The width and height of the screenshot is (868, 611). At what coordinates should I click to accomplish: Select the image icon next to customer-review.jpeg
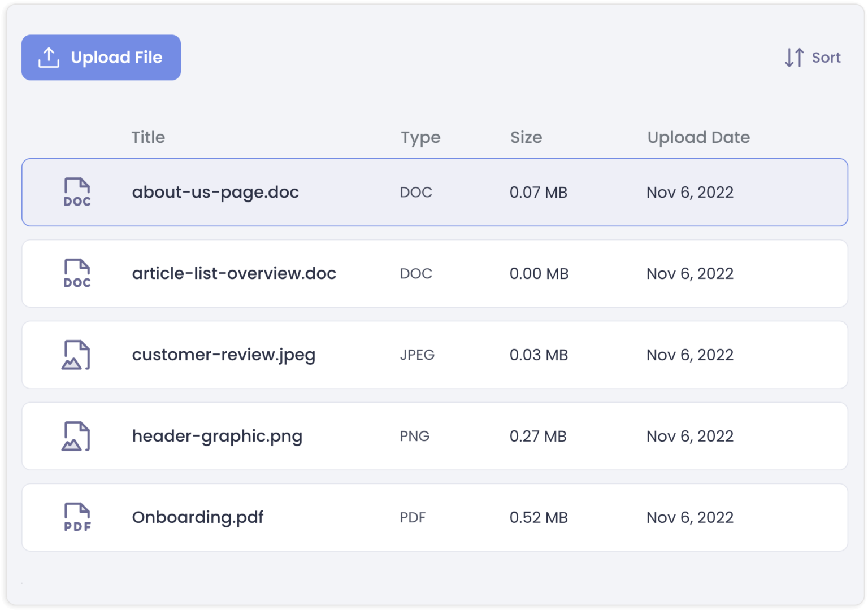pos(77,355)
